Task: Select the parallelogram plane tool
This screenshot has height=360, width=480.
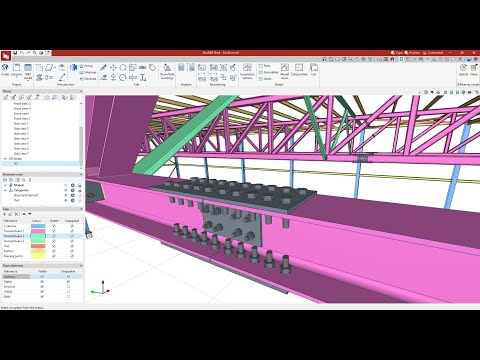Action: pos(49,68)
